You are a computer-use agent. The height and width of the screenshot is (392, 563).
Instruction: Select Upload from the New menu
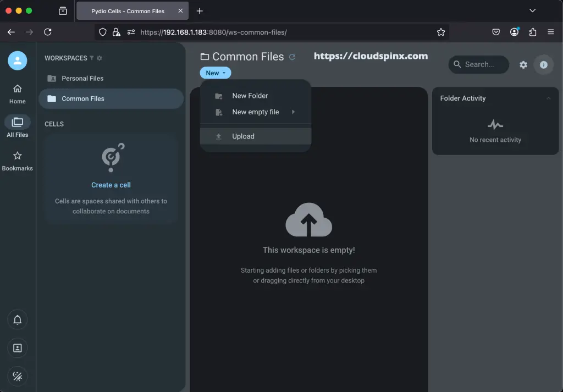[x=244, y=136]
